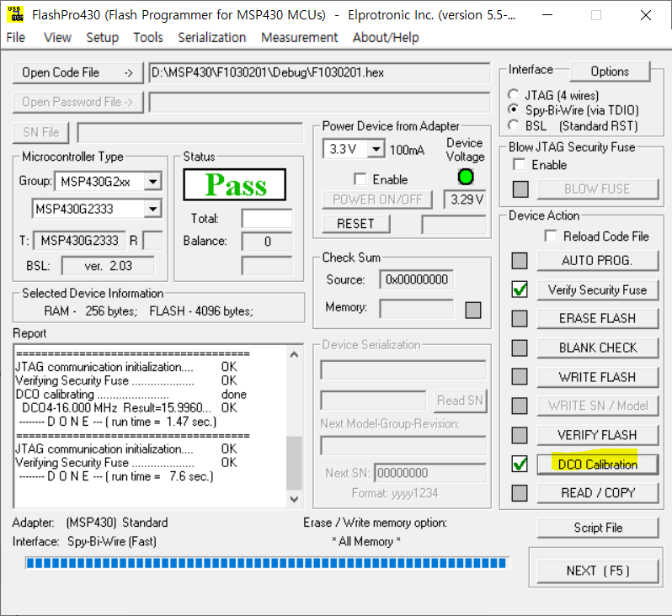672x616 pixels.
Task: Enable Power Device from Adapter checkbox
Action: pyautogui.click(x=360, y=179)
